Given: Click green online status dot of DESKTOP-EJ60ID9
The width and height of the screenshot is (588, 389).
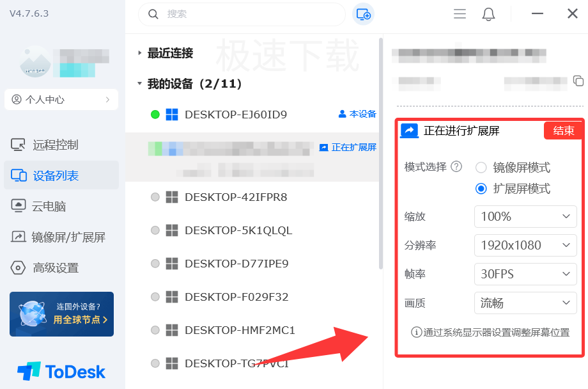Looking at the screenshot, I should [155, 115].
